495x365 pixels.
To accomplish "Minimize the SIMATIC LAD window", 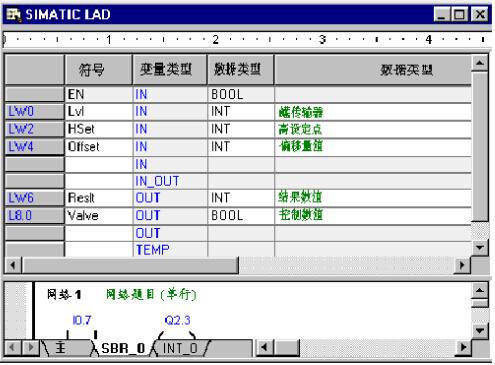I will [x=442, y=15].
